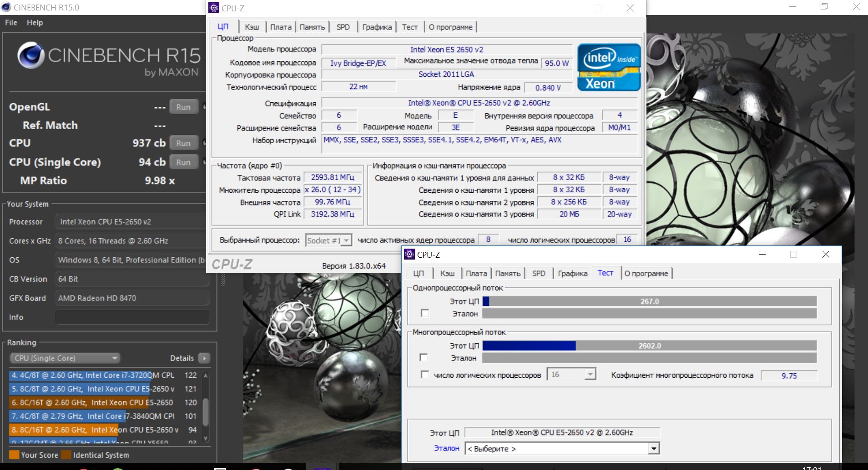Open the CPU (Single Core) ranking dropdown
868x470 pixels.
tap(65, 358)
